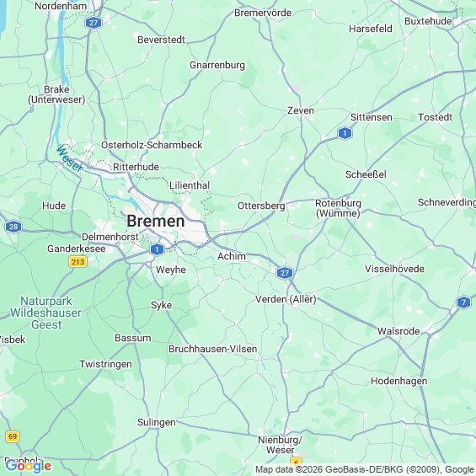The width and height of the screenshot is (476, 476).
Task: Click the A1 shield south of Bremen
Action: (157, 249)
